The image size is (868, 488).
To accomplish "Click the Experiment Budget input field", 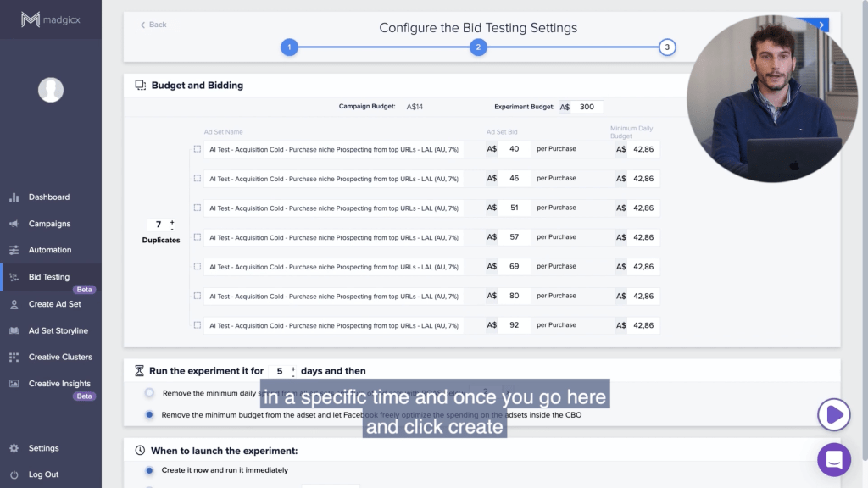I will [587, 107].
